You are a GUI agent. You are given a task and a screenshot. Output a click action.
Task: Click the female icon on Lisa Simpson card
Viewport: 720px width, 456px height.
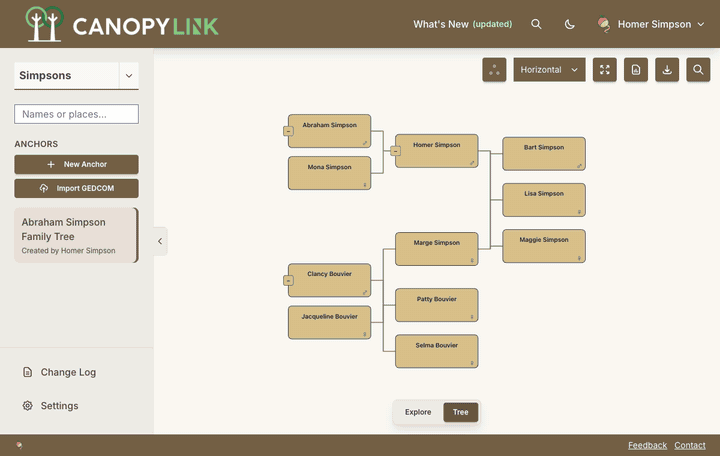point(579,212)
